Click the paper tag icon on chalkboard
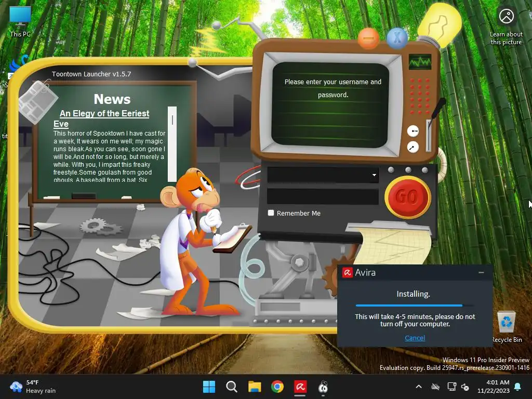 click(37, 101)
